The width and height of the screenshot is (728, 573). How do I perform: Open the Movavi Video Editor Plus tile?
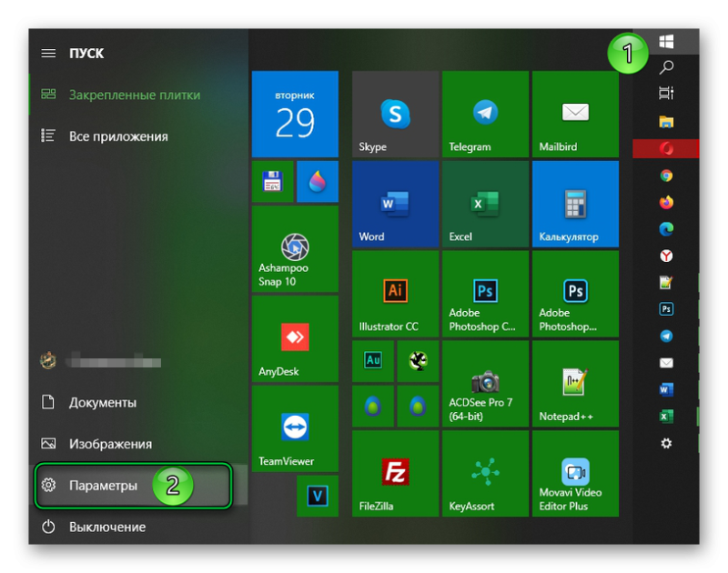click(576, 474)
